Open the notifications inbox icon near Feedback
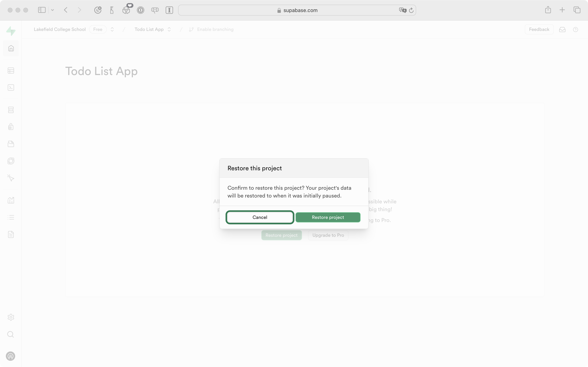Viewport: 588px width, 367px height. click(x=563, y=29)
